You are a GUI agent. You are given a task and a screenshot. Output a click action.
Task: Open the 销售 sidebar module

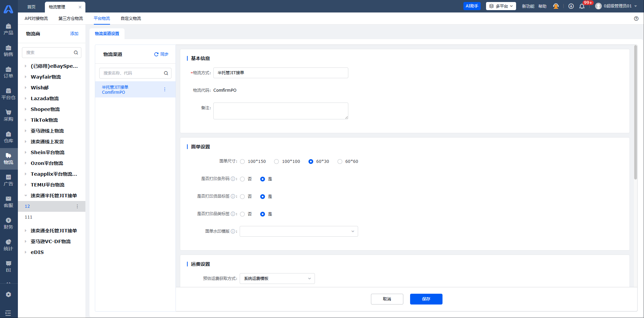point(8,51)
